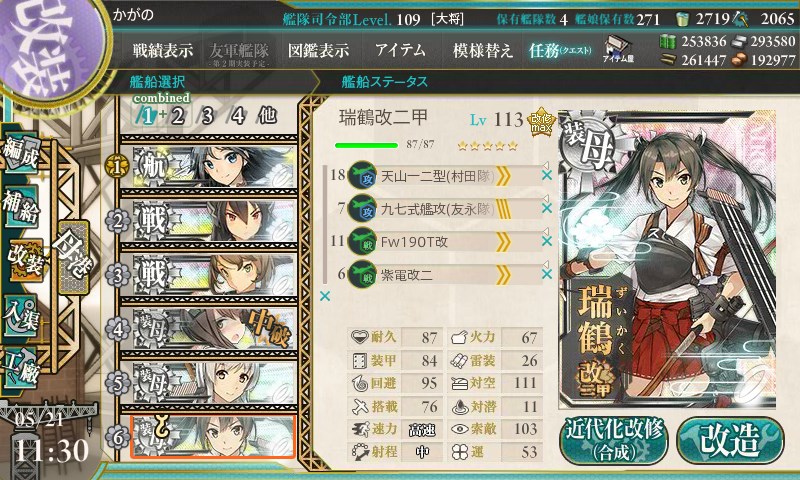Click the 近代化改修(合成) button
Image resolution: width=800 pixels, height=480 pixels.
coord(614,440)
